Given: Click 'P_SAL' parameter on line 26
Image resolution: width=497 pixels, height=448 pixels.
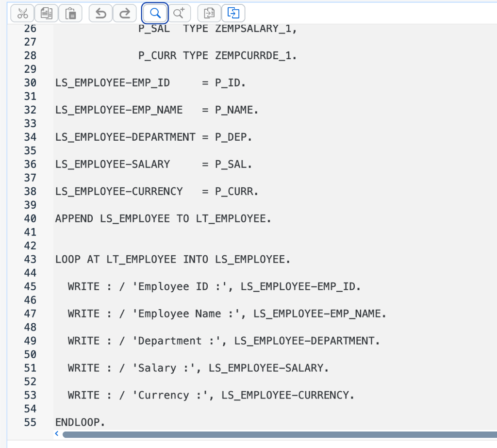Looking at the screenshot, I should [x=154, y=29].
